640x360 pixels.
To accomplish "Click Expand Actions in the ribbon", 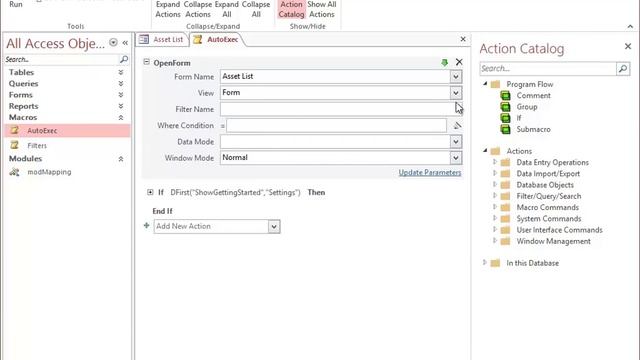I will point(168,9).
